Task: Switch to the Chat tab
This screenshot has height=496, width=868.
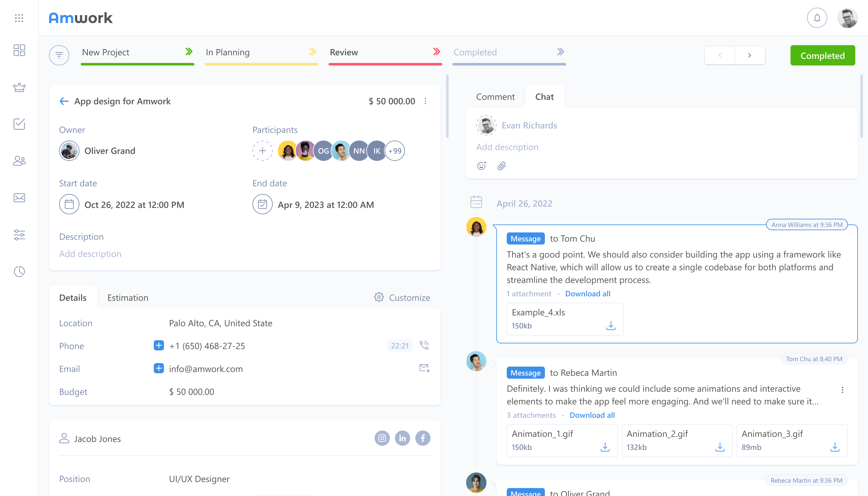Action: 545,97
